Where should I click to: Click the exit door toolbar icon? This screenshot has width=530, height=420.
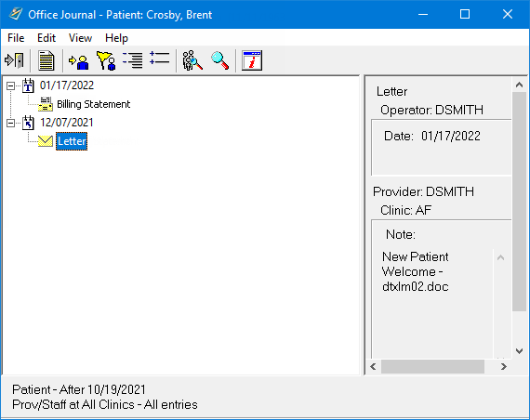(14, 60)
